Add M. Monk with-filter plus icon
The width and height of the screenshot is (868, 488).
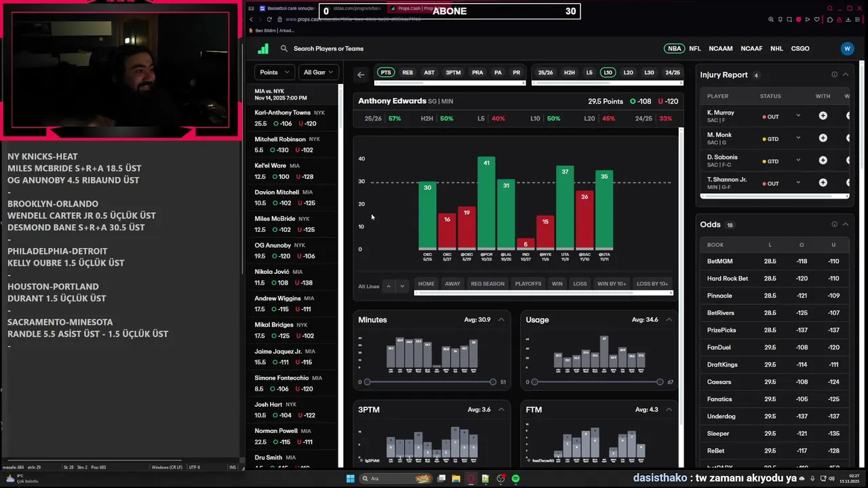click(823, 138)
